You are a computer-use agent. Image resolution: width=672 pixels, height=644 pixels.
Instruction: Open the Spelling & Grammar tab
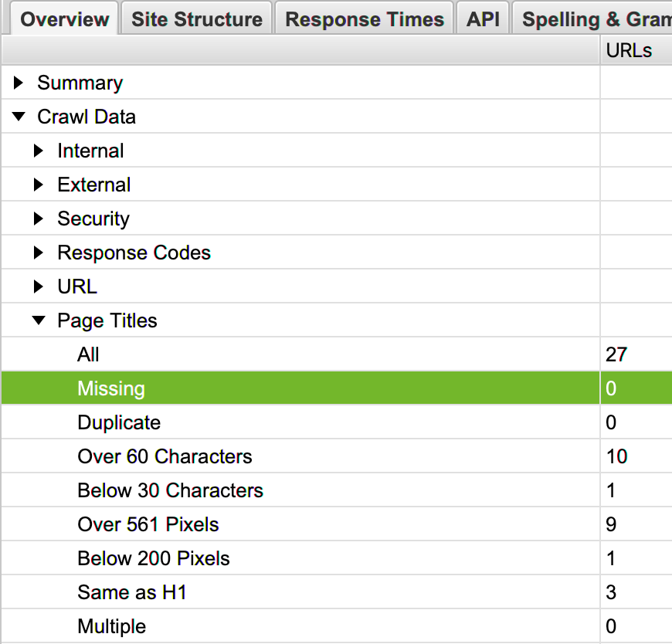click(x=595, y=19)
